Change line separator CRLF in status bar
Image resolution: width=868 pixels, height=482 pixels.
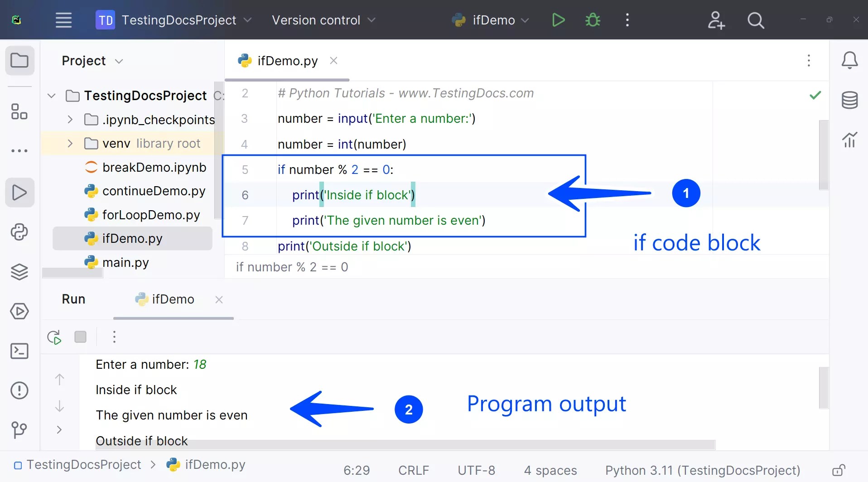[x=414, y=470]
